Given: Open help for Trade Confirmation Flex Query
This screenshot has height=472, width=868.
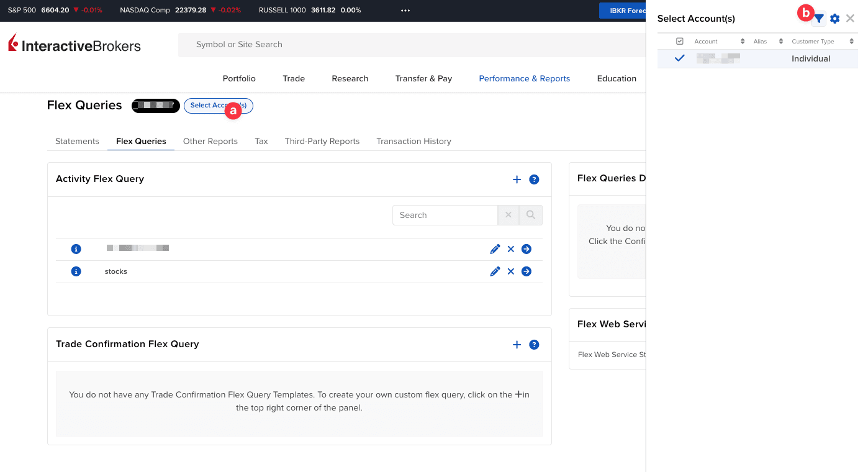Looking at the screenshot, I should 534,345.
